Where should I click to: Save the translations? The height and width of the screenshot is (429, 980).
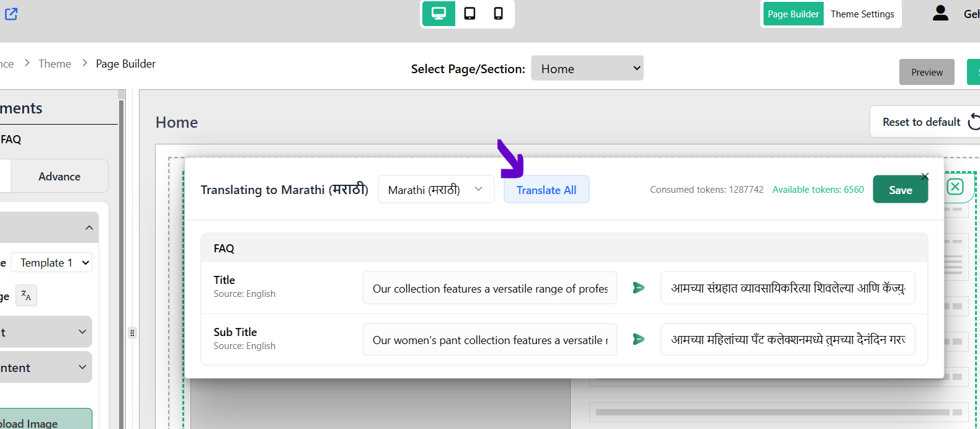click(x=900, y=190)
